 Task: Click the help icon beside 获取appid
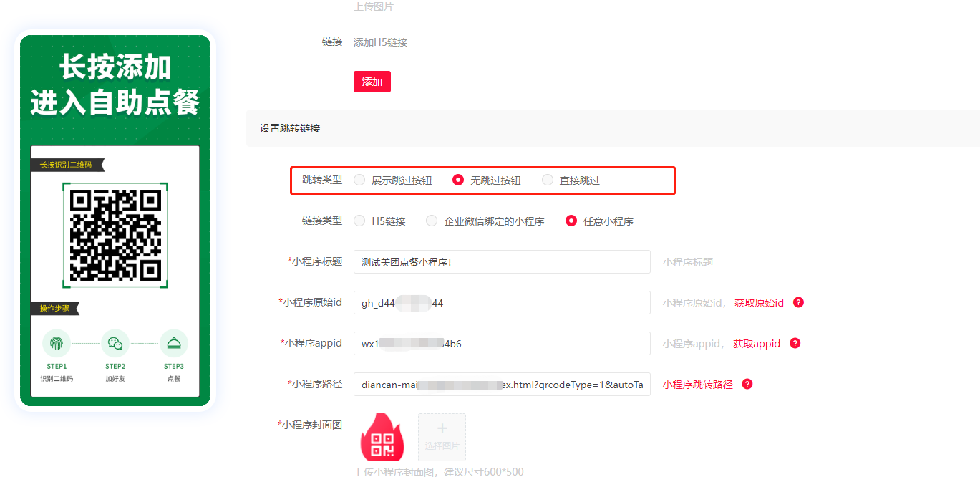(795, 343)
